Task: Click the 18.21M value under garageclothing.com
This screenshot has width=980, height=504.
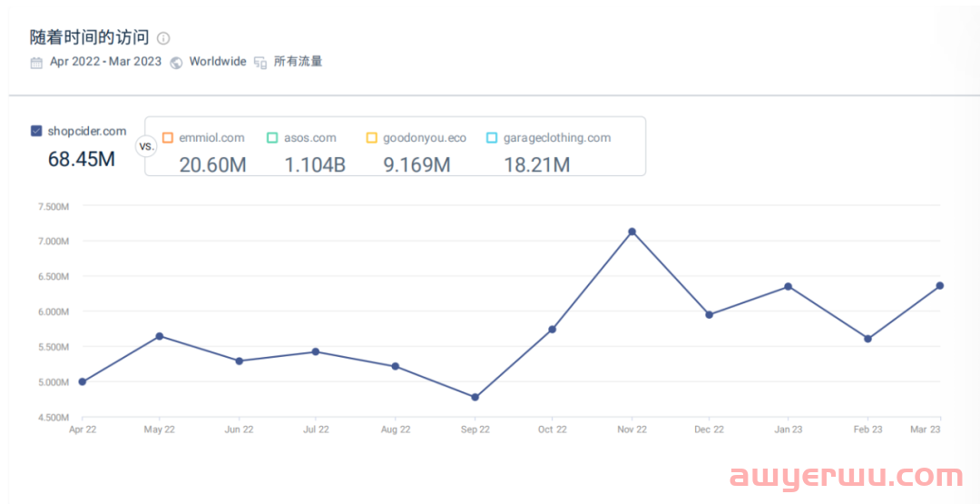Action: point(537,165)
